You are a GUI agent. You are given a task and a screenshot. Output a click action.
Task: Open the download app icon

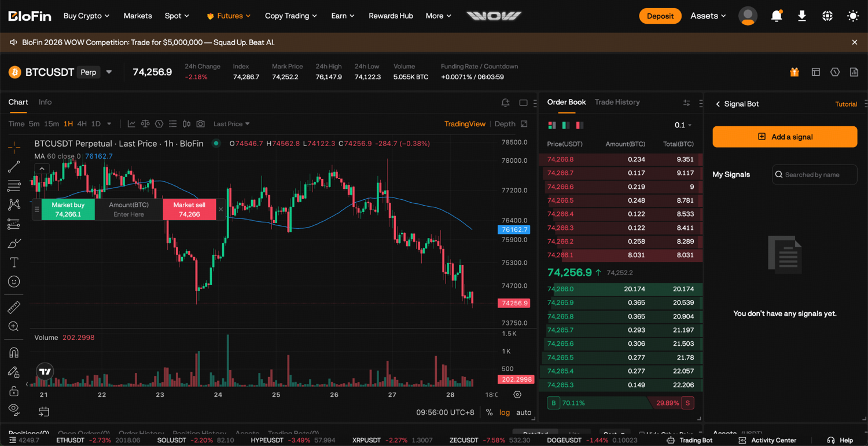pos(802,16)
